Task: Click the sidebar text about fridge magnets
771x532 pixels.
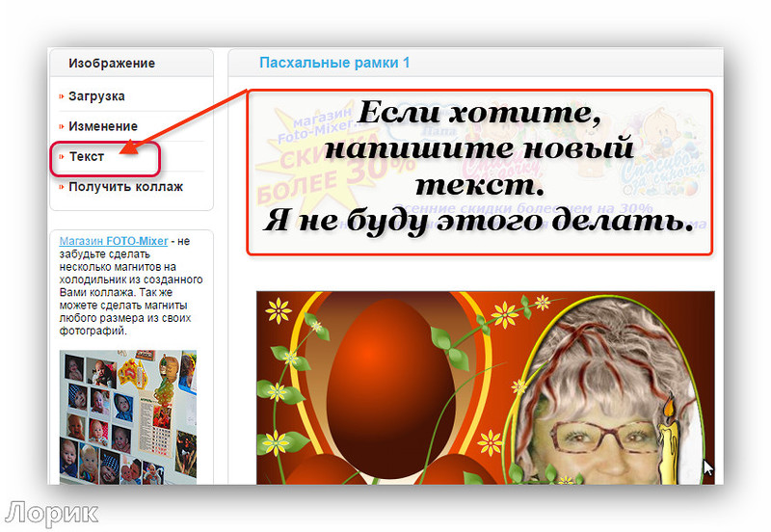Action: pos(131,285)
